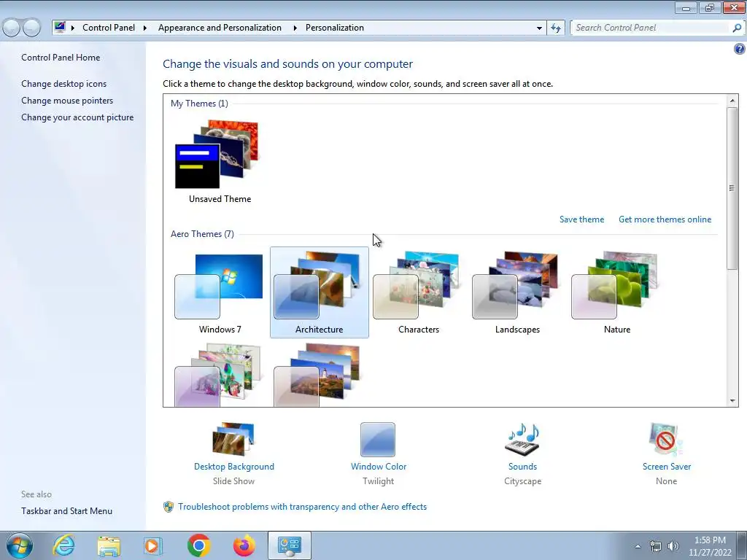Expand the root breadcrumb arrow before Control Panel
This screenshot has height=560, width=747.
pos(73,28)
